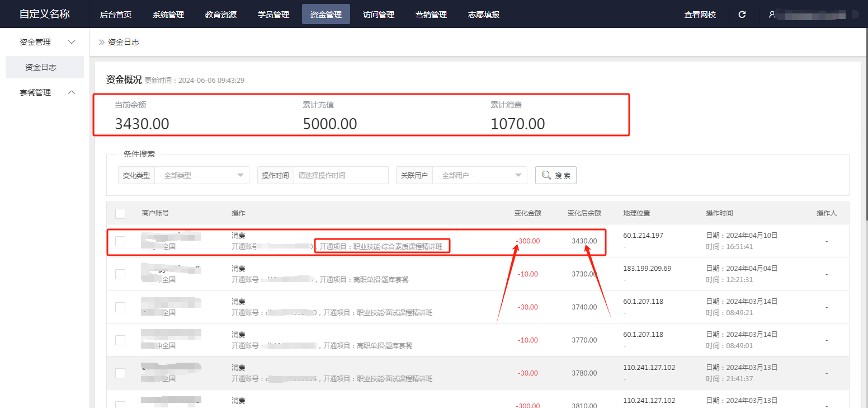Open the 志愿填报 menu
The height and width of the screenshot is (408, 868).
point(484,15)
